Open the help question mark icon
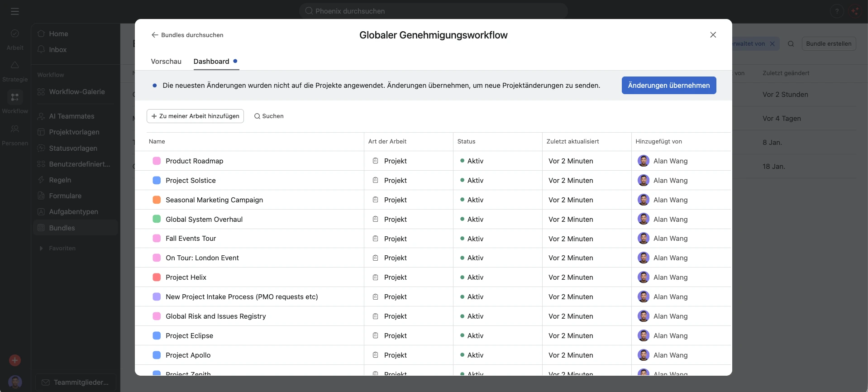 point(837,11)
